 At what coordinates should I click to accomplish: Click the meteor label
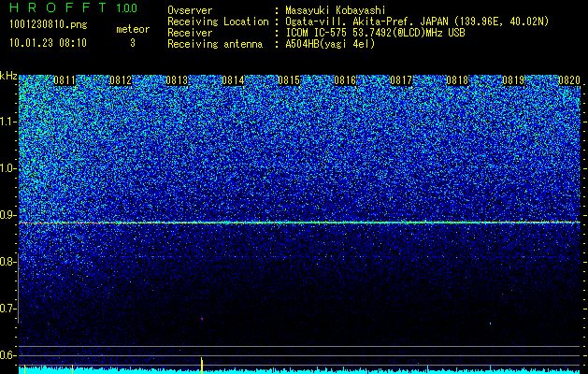tap(133, 29)
